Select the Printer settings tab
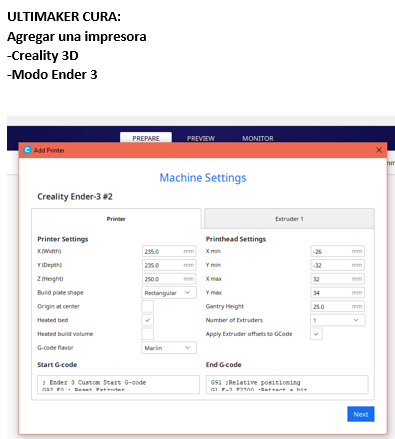This screenshot has width=395, height=439. click(x=116, y=219)
